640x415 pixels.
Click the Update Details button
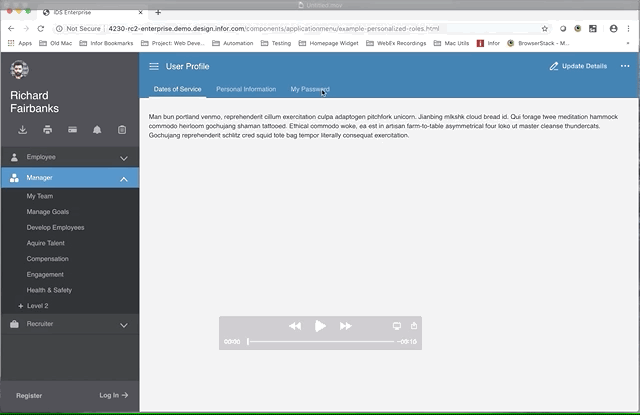click(x=578, y=66)
